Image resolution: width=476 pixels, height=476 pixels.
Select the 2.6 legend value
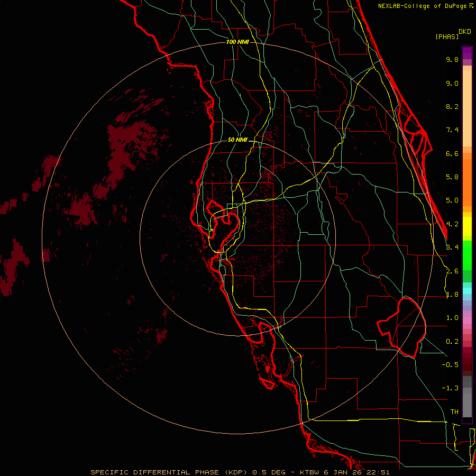[452, 271]
